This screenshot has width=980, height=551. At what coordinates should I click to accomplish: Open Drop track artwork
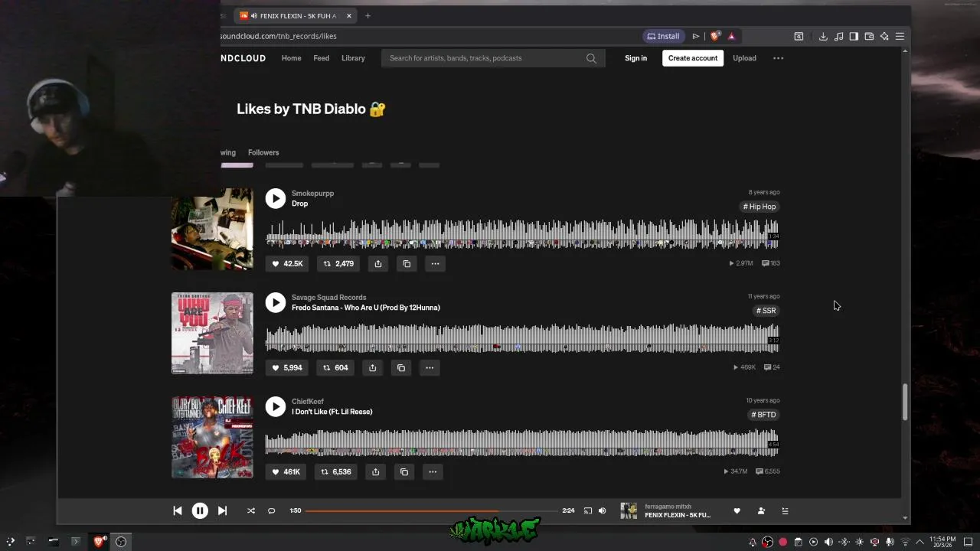pyautogui.click(x=212, y=229)
